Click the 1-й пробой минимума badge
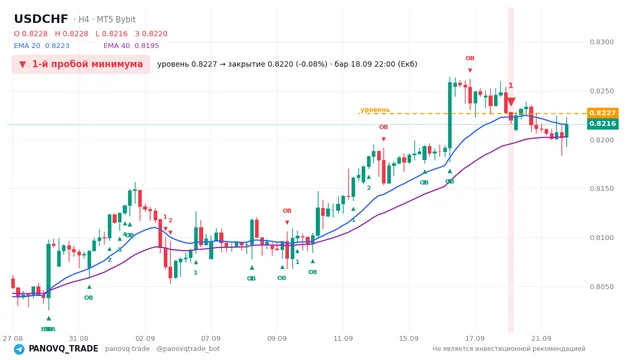Viewport: 640px width, 360px height. (x=81, y=64)
